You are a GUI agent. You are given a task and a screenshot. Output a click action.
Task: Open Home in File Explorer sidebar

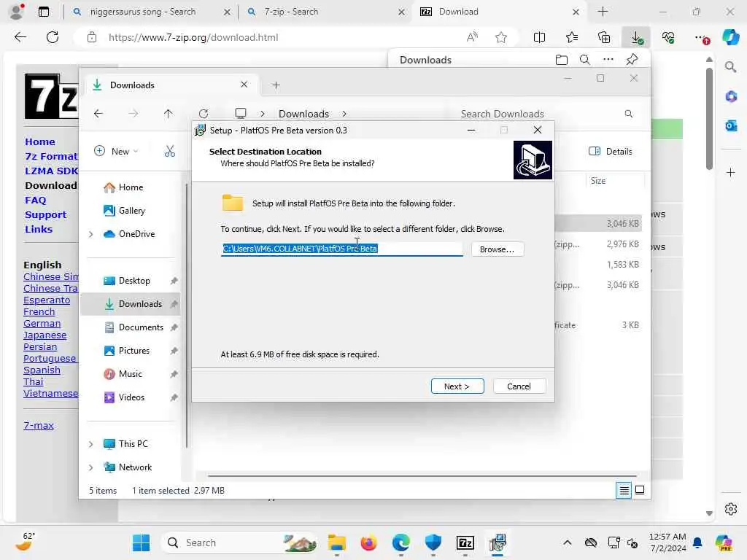coord(131,187)
